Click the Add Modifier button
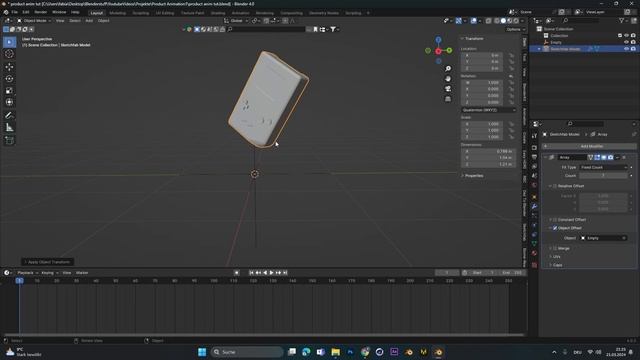Screen dimensions: 640x360 point(589,146)
